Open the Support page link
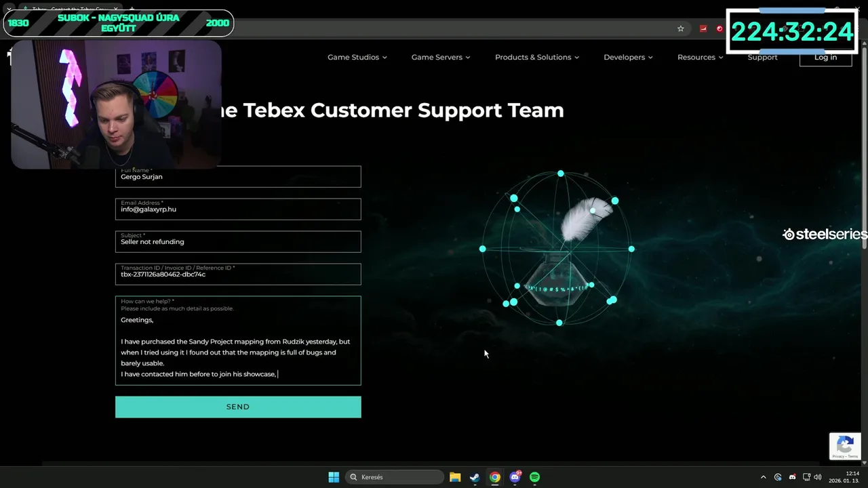This screenshot has width=868, height=488. (x=762, y=57)
